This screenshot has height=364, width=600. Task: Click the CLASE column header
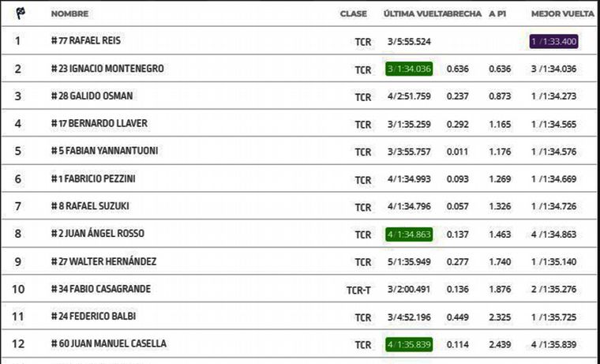click(x=353, y=13)
